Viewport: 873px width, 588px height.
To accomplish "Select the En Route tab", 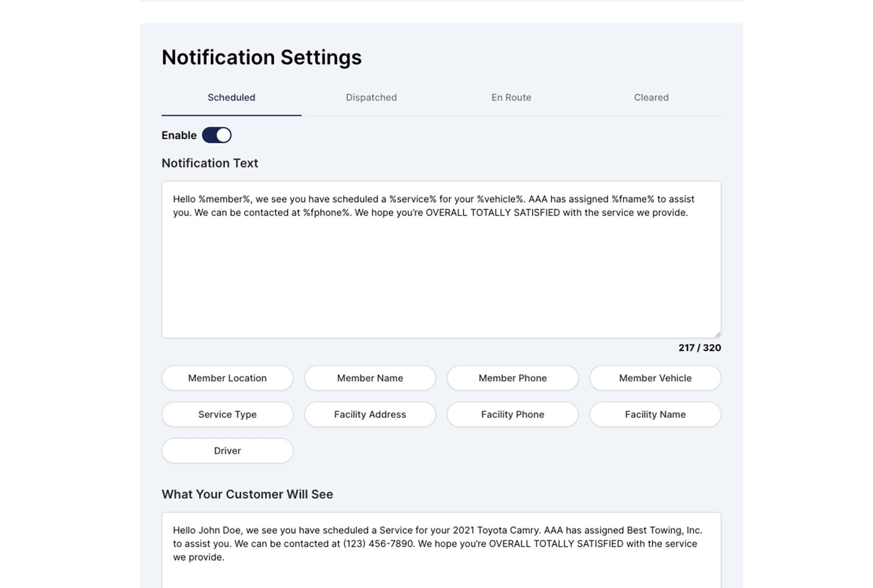I will (x=511, y=98).
